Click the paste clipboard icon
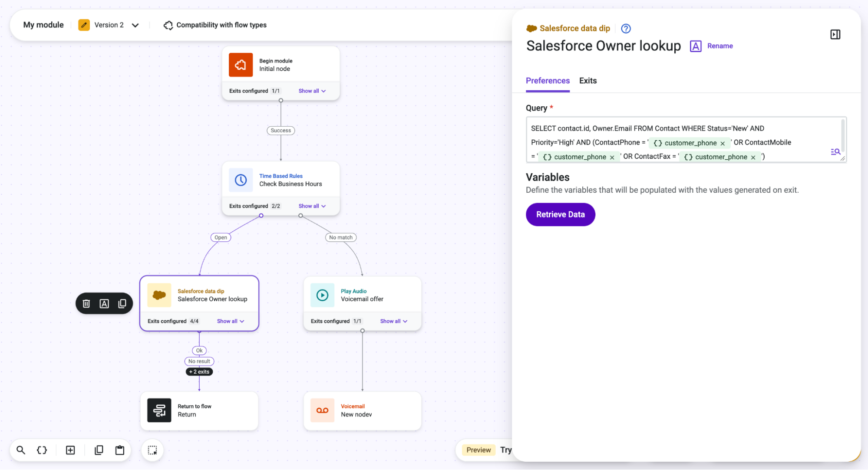This screenshot has height=470, width=868. [x=120, y=450]
